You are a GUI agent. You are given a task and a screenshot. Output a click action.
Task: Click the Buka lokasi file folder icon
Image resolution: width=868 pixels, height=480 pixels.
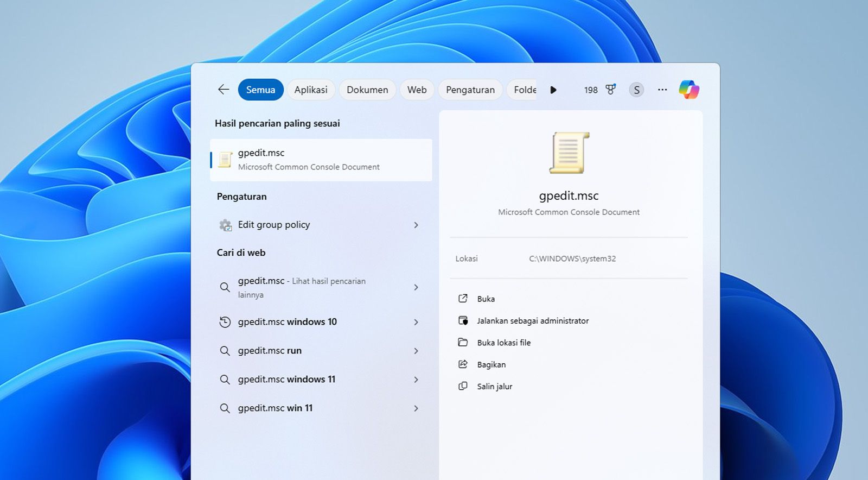pos(463,342)
